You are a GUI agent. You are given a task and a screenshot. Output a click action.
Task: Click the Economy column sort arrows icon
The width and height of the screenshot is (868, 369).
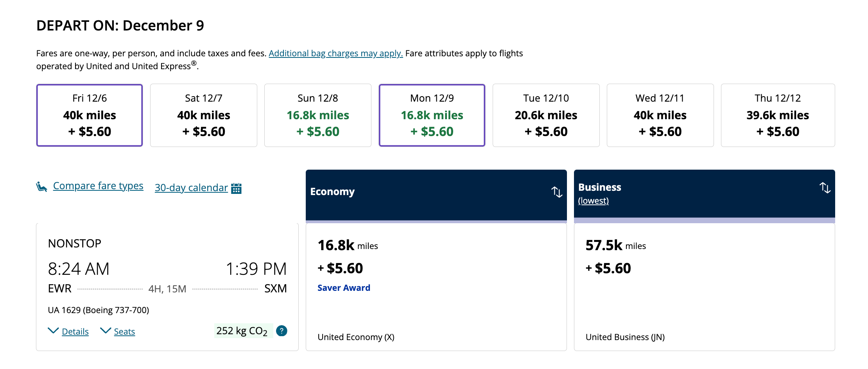point(557,192)
